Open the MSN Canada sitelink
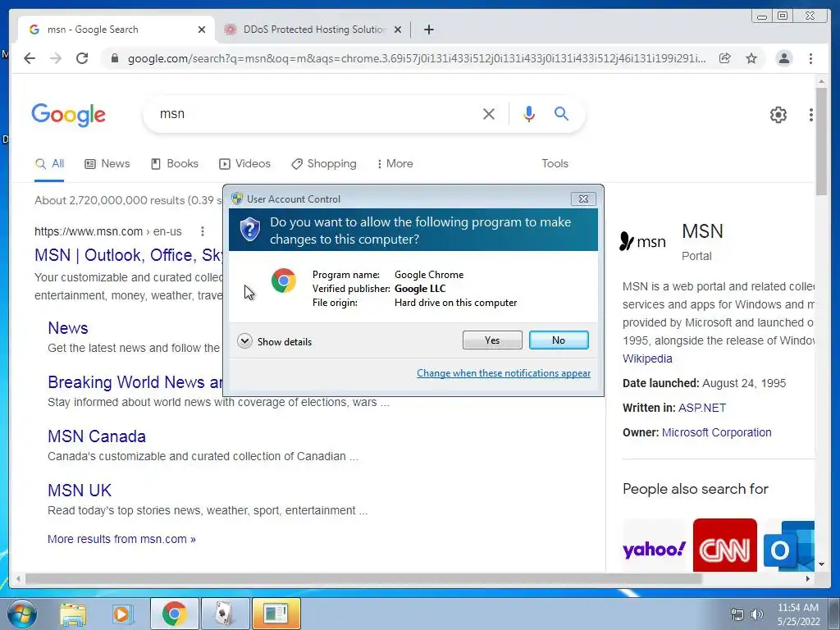Image resolution: width=840 pixels, height=630 pixels. (97, 436)
